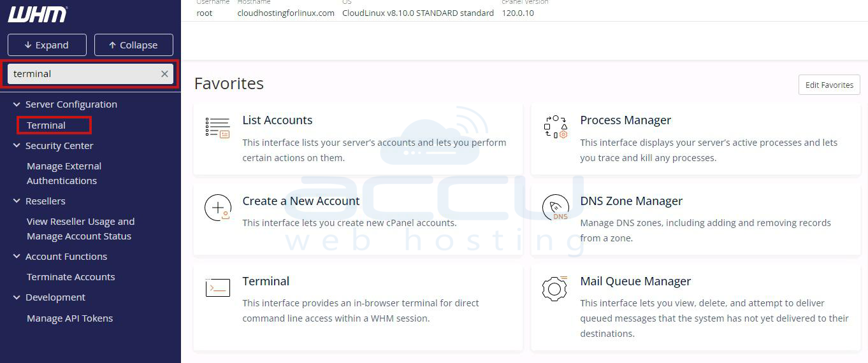Click the Edit Favorites button
This screenshot has height=363, width=868.
point(829,85)
